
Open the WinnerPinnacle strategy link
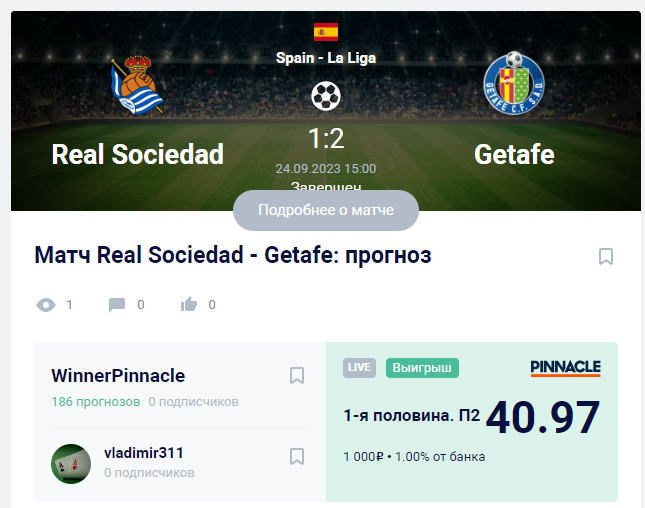[x=118, y=376]
